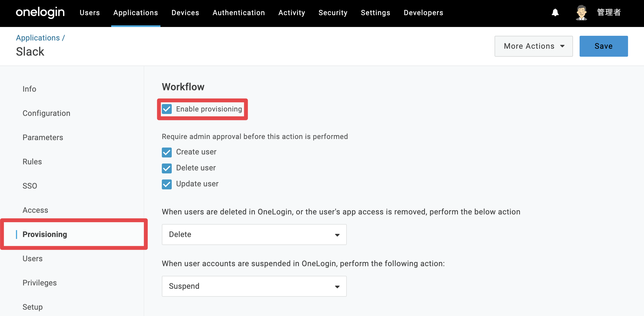This screenshot has width=644, height=316.
Task: Open the Privileges sidebar tab
Action: tap(40, 283)
